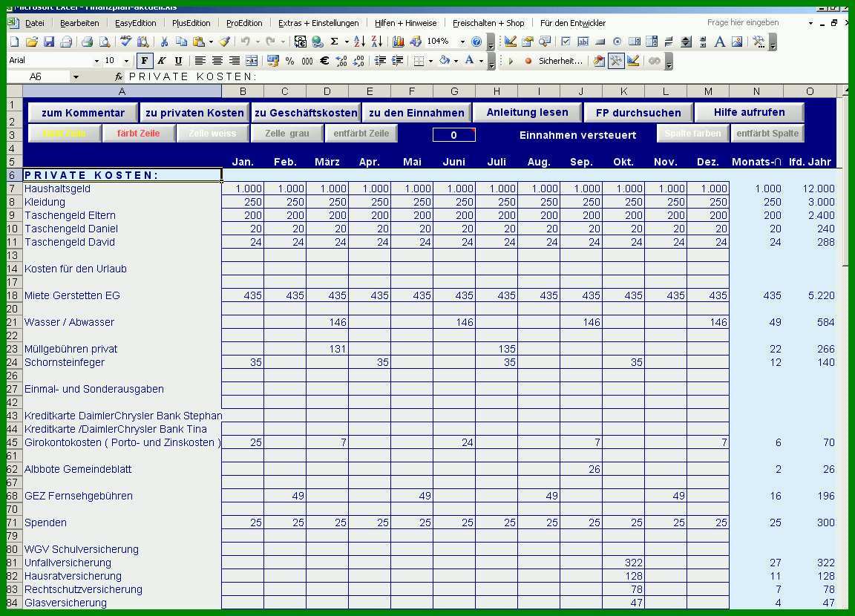Screen dimensions: 855x616
Task: Expand the zoom 104% dropdown
Action: 462,42
